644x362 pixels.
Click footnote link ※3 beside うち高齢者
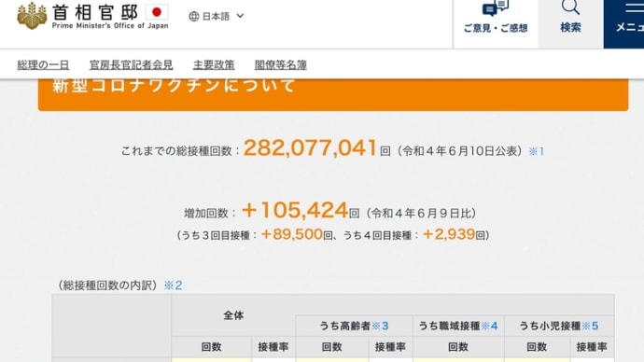(380, 326)
